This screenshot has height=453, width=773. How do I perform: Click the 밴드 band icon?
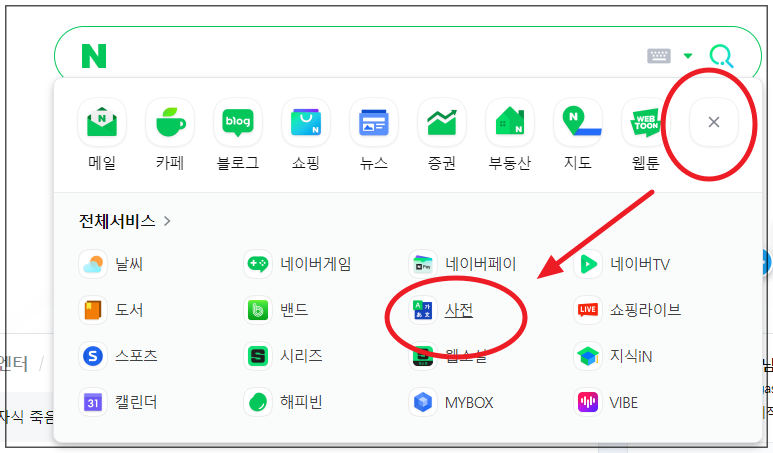pos(258,310)
